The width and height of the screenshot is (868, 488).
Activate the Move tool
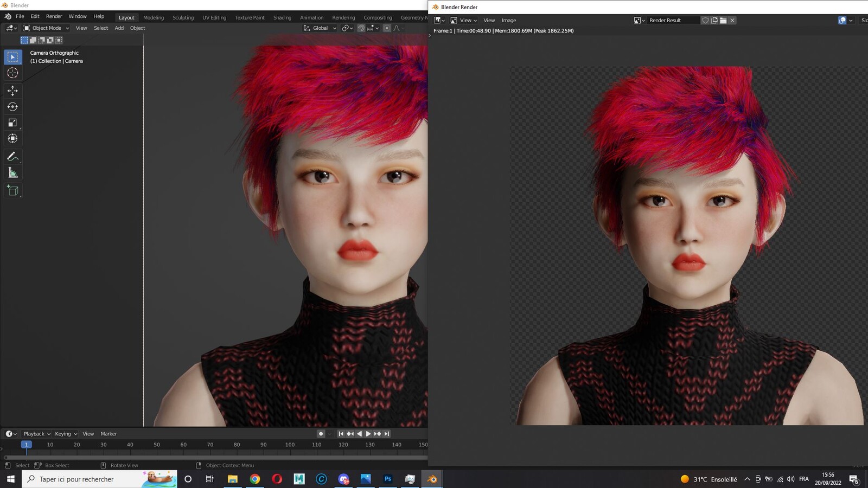pyautogui.click(x=12, y=91)
